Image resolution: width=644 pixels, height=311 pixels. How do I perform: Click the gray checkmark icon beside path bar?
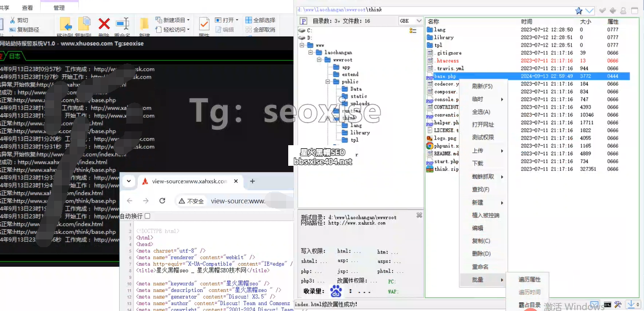602,10
